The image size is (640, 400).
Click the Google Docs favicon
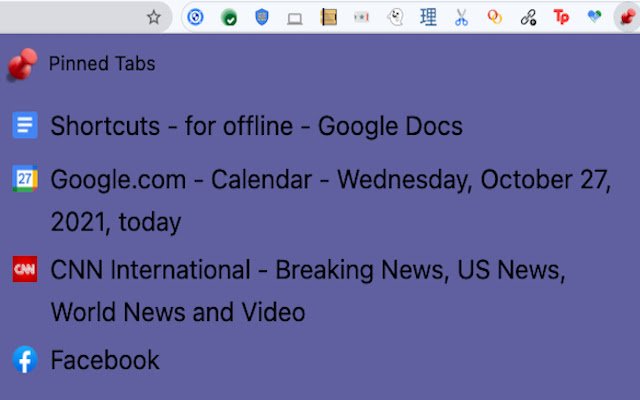coord(25,125)
